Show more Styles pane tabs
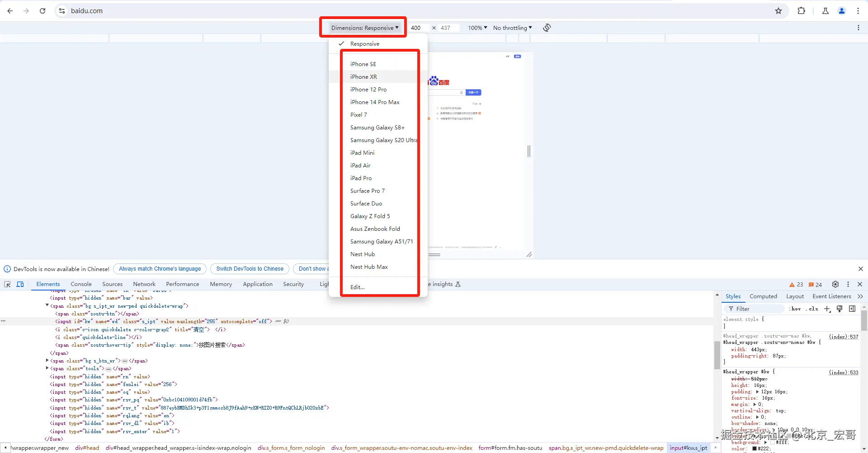The height and width of the screenshot is (453, 868). (x=860, y=296)
